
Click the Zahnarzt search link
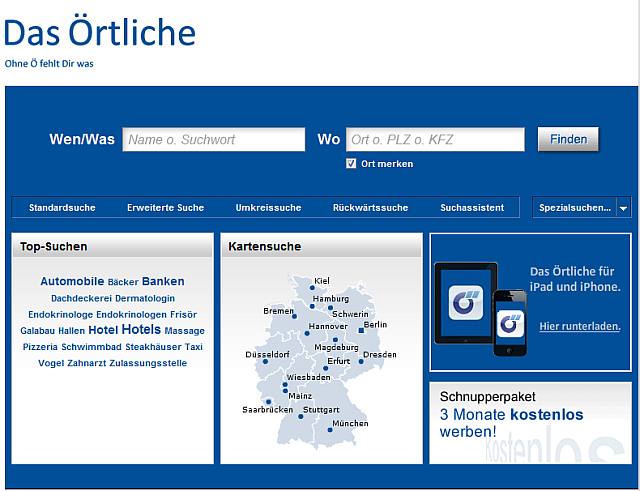pos(87,363)
